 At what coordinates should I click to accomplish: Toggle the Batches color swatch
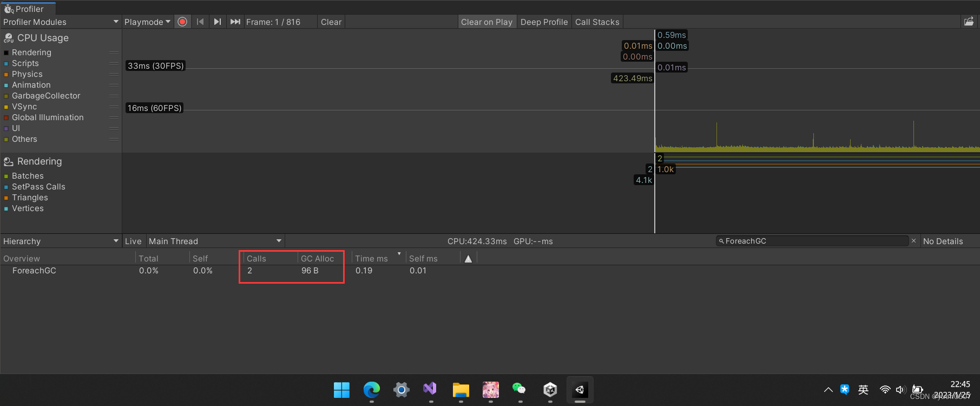point(6,176)
